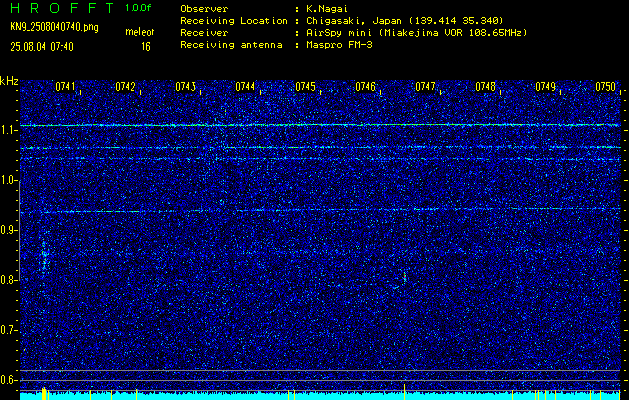Click the Receiving Location label
The image size is (629, 400).
pos(234,21)
